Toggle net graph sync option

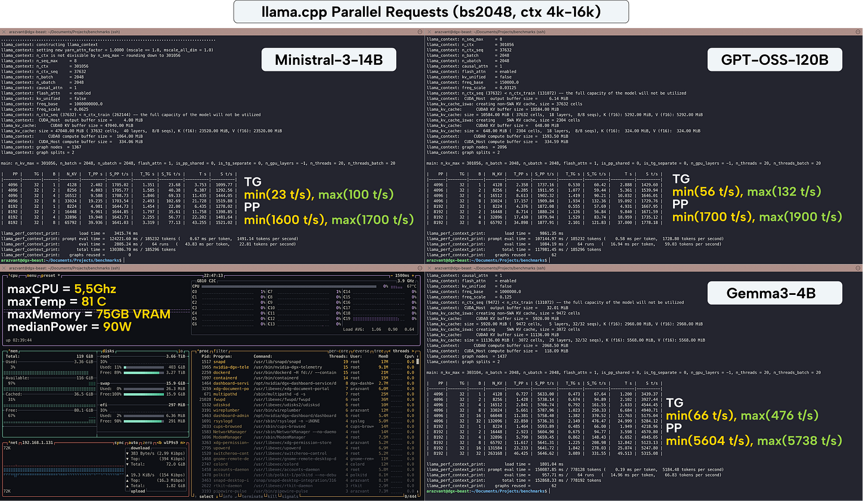click(119, 443)
